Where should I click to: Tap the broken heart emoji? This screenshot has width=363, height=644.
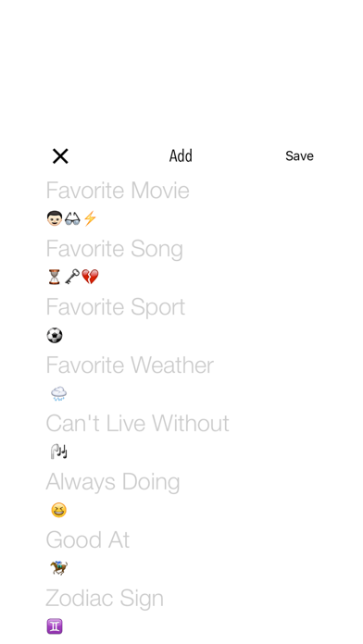pos(90,277)
